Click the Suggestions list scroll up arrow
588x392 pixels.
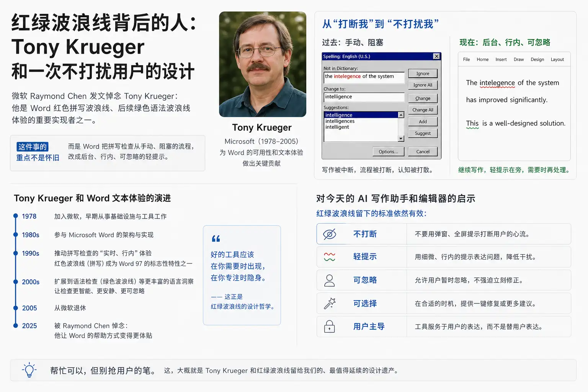[x=401, y=115]
